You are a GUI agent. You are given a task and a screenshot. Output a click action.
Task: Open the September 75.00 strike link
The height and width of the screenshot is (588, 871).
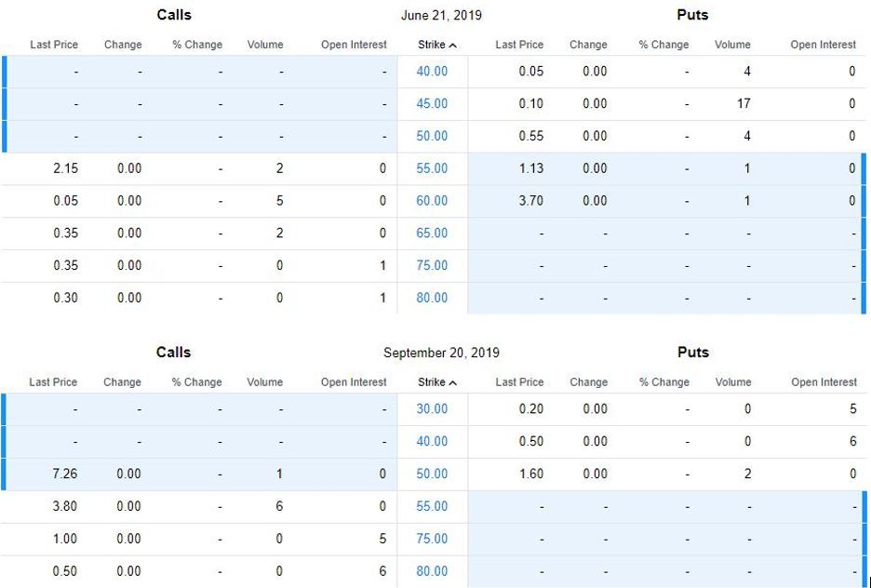point(432,539)
